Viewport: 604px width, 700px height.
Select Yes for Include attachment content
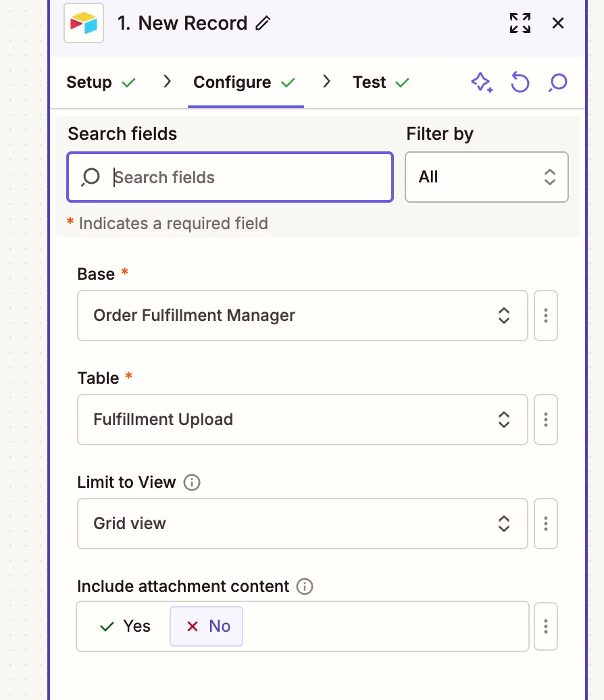126,626
